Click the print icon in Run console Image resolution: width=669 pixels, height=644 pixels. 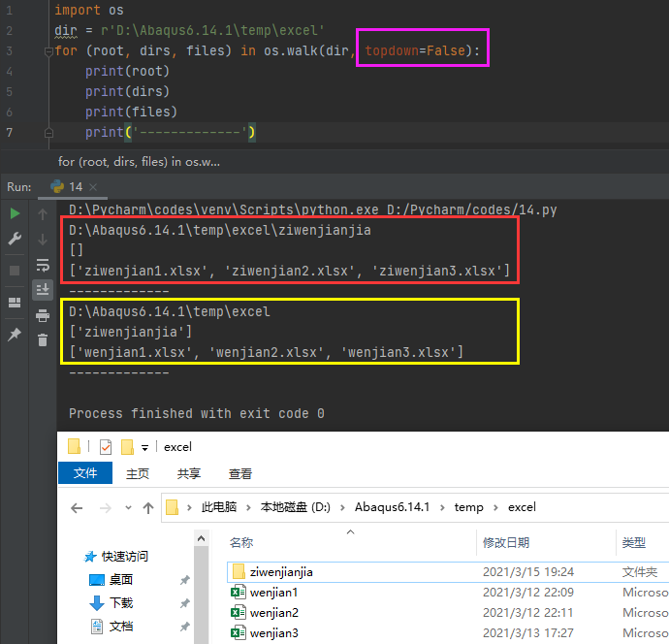43,316
